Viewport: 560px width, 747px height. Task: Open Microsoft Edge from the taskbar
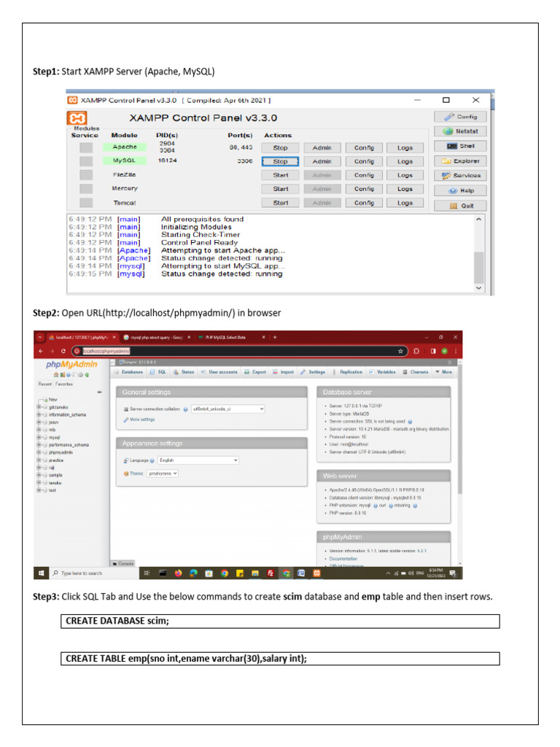[193, 573]
